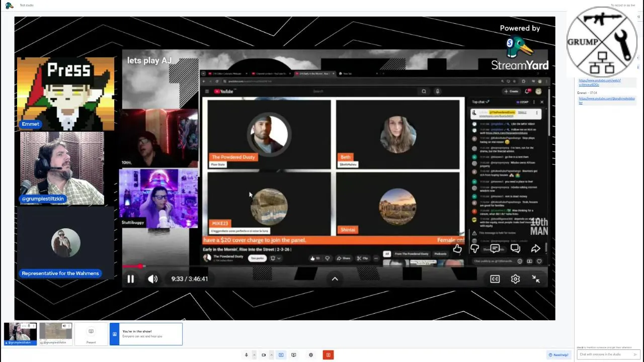The image size is (644, 362).
Task: Select the Podcasts filter chip
Action: click(x=441, y=254)
